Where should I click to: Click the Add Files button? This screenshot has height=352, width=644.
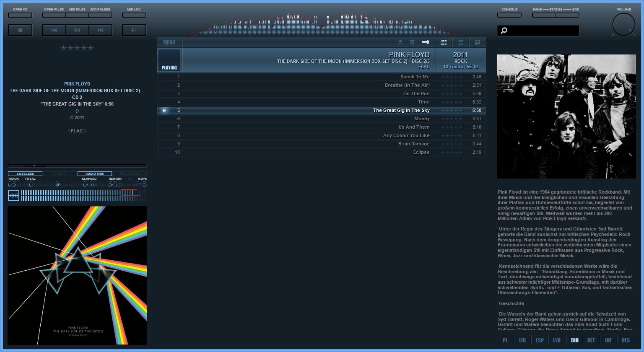[77, 15]
